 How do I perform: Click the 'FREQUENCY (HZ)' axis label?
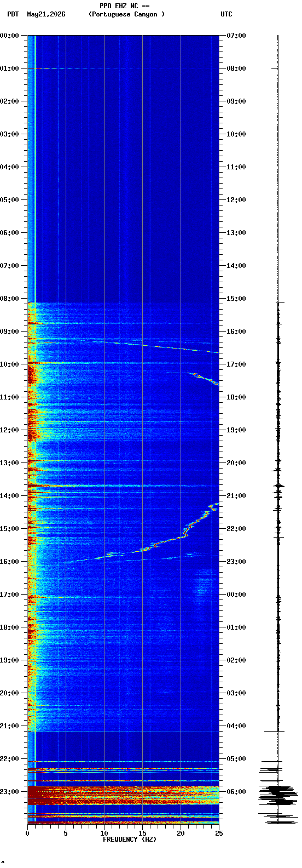(130, 840)
